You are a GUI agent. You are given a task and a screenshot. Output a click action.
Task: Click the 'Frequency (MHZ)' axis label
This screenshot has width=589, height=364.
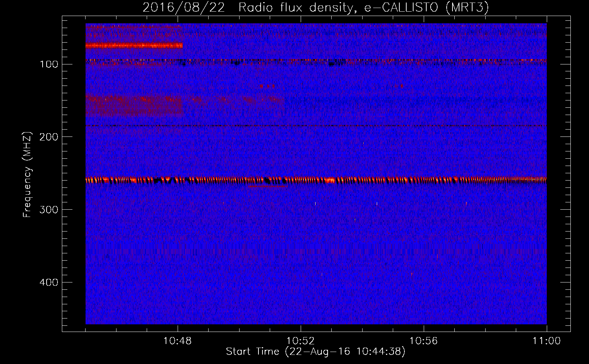[x=27, y=175]
